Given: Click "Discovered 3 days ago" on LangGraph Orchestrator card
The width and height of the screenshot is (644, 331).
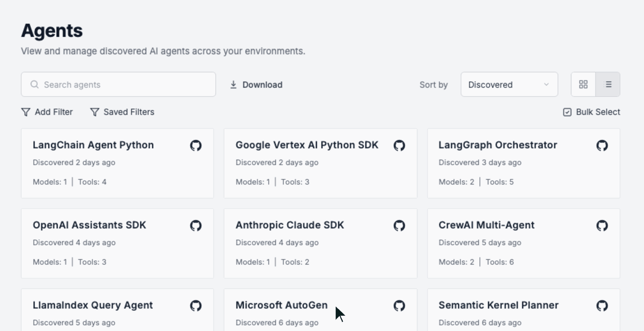Looking at the screenshot, I should tap(480, 163).
